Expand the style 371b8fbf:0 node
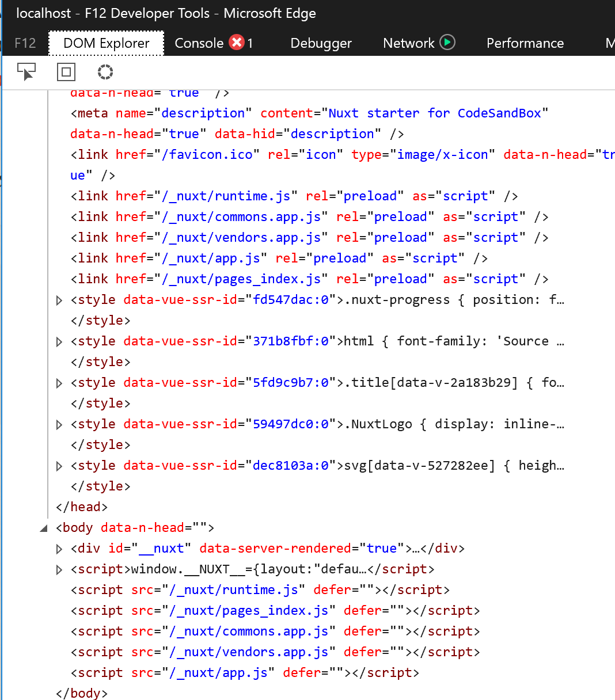 (59, 341)
